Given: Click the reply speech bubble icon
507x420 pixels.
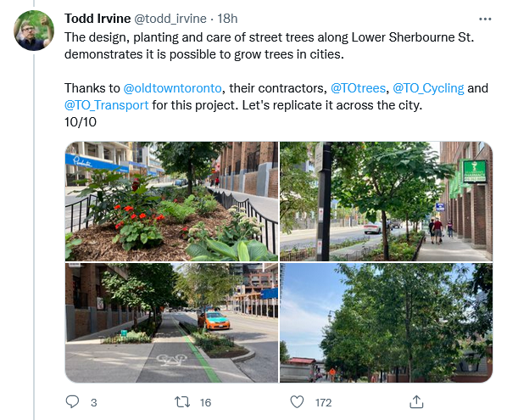Looking at the screenshot, I should 72,402.
